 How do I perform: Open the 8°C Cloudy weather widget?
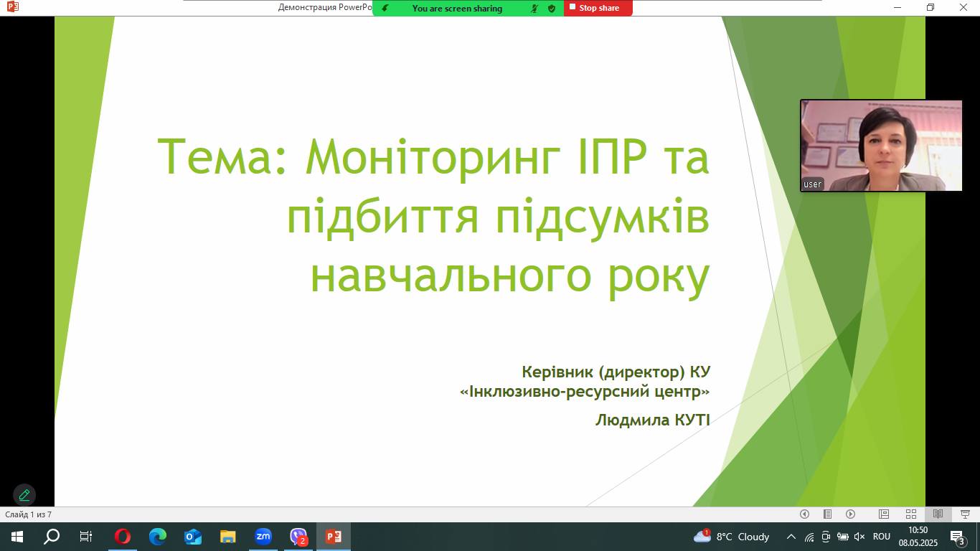[x=731, y=537]
